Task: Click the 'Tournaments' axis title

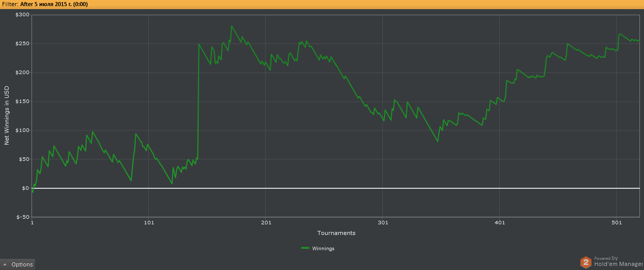Action: click(x=336, y=233)
